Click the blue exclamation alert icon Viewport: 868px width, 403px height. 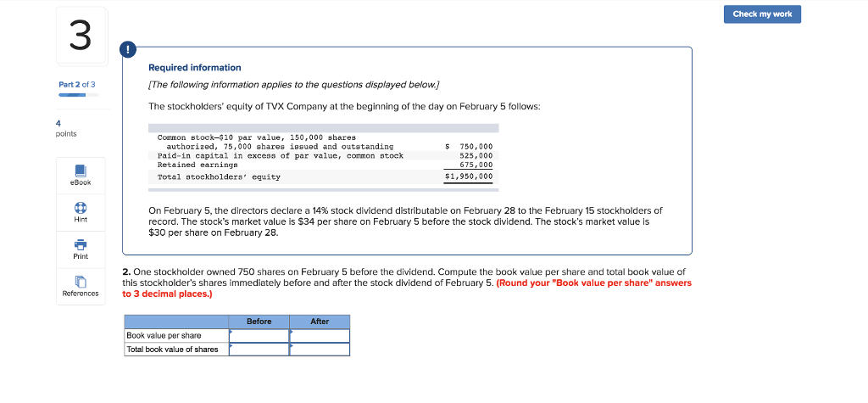pos(128,50)
